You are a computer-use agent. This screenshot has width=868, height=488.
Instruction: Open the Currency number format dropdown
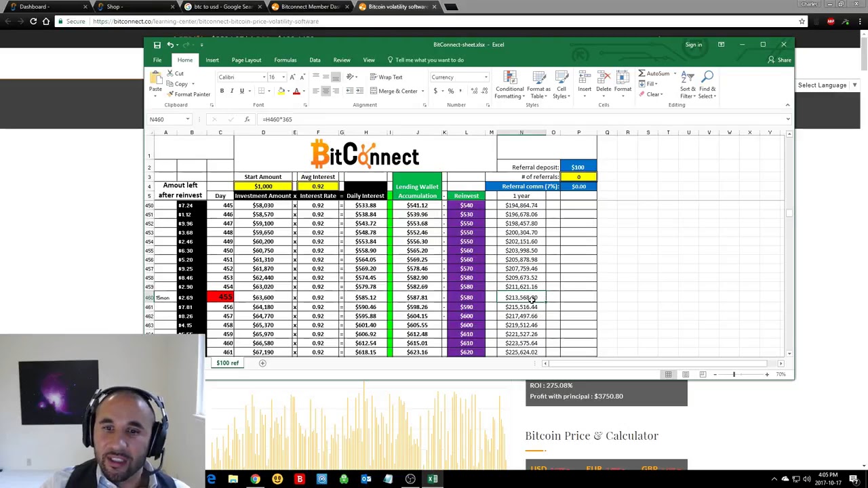(x=486, y=77)
